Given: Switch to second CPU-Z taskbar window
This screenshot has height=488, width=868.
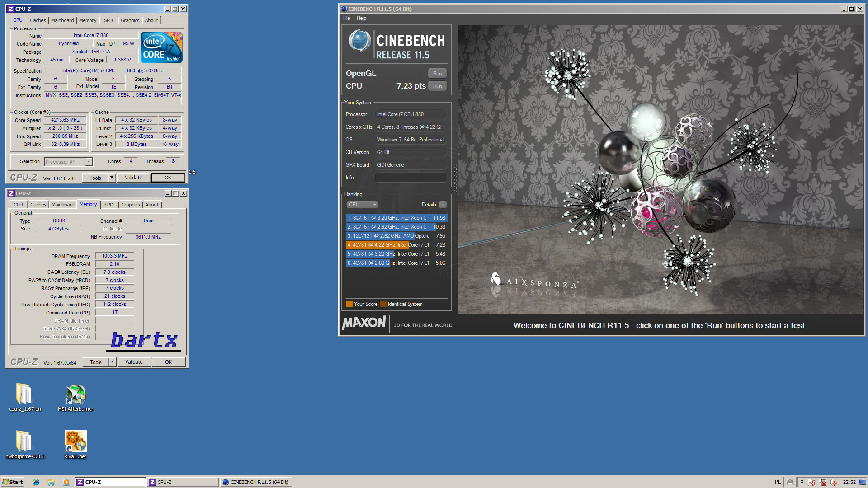Looking at the screenshot, I should [x=183, y=482].
